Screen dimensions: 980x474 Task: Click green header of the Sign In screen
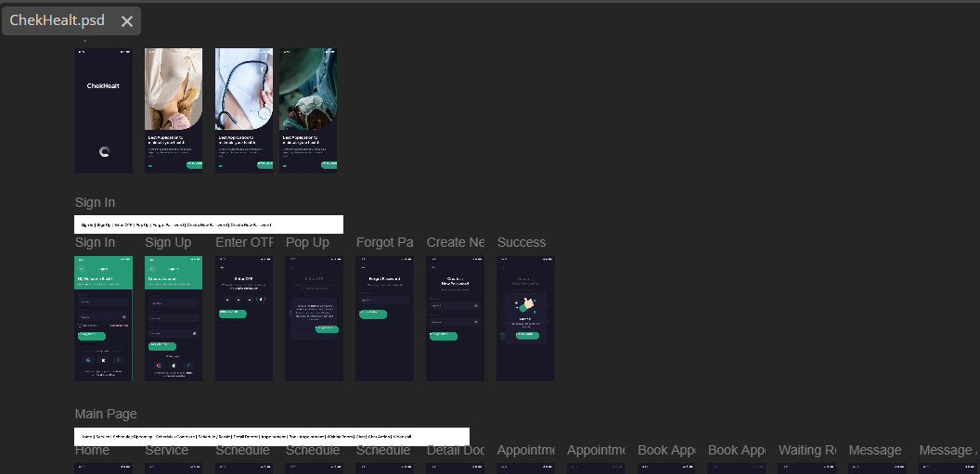click(103, 273)
